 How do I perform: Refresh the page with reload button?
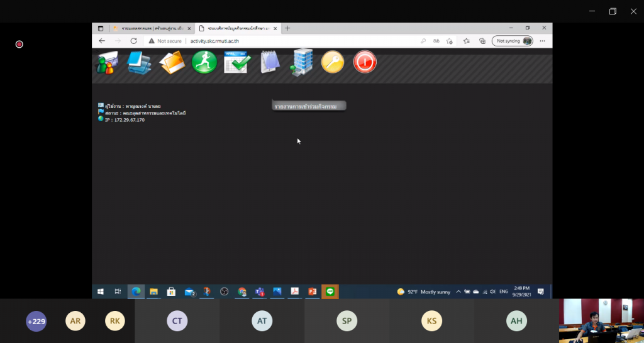click(x=133, y=41)
